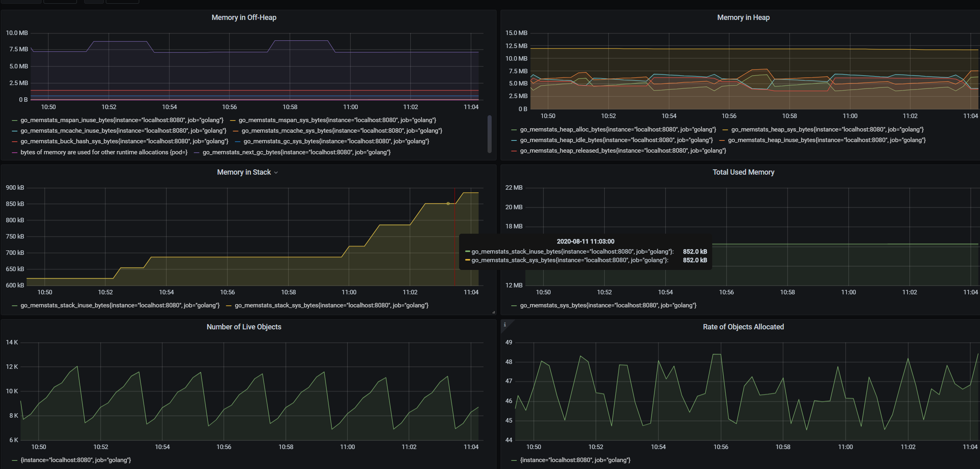The width and height of the screenshot is (980, 469).
Task: Open color picker for go_memstats_heap_released_bytes swatch
Action: [514, 151]
